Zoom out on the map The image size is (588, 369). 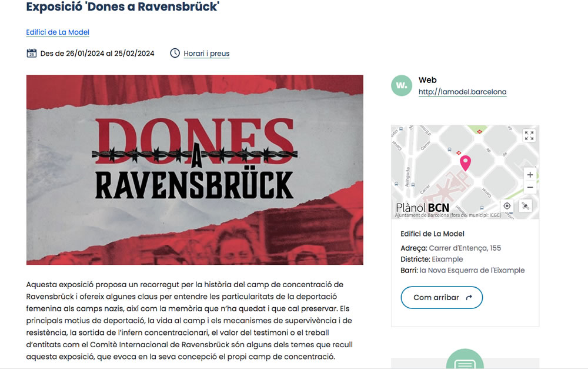click(530, 187)
